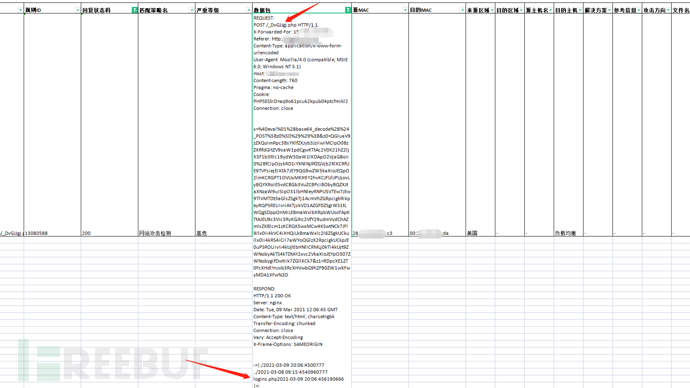This screenshot has height=388, width=690.
Task: Expand filter on 目的主机 column
Action: [580, 10]
